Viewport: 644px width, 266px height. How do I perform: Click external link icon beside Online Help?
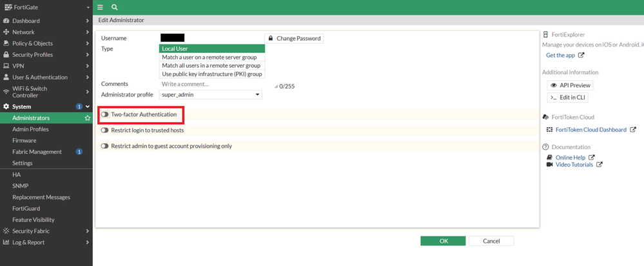point(592,158)
